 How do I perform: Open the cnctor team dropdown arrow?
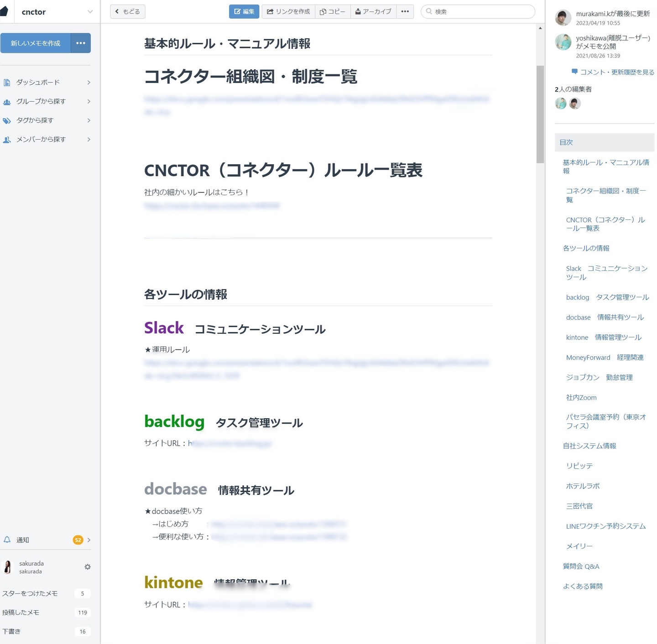click(x=90, y=12)
